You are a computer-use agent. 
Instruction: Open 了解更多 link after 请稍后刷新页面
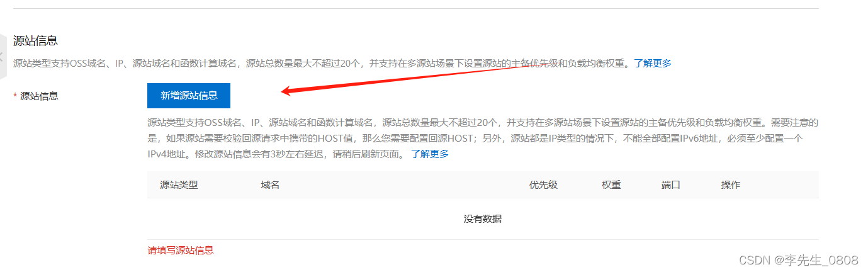tap(430, 154)
